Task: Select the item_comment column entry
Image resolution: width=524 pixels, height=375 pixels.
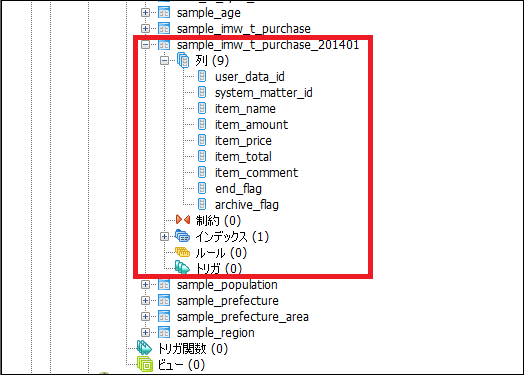Action: (x=256, y=172)
